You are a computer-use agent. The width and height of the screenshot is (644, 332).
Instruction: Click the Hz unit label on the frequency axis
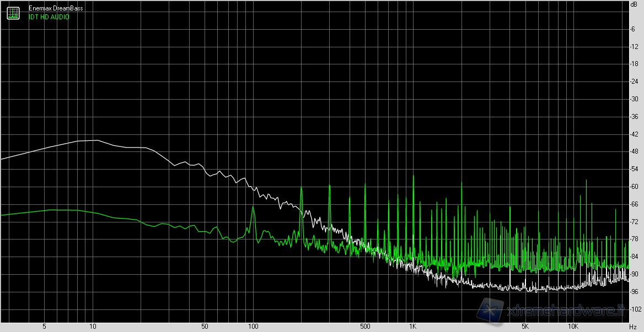click(x=632, y=327)
